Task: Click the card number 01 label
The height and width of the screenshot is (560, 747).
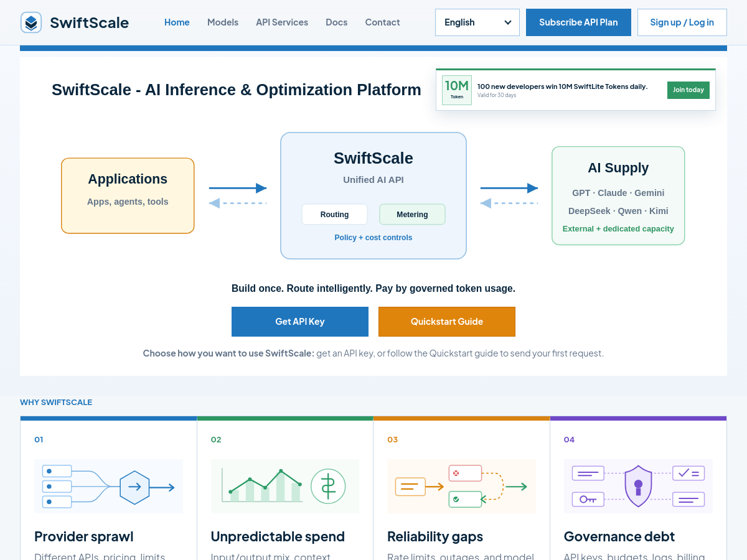Action: click(x=39, y=439)
